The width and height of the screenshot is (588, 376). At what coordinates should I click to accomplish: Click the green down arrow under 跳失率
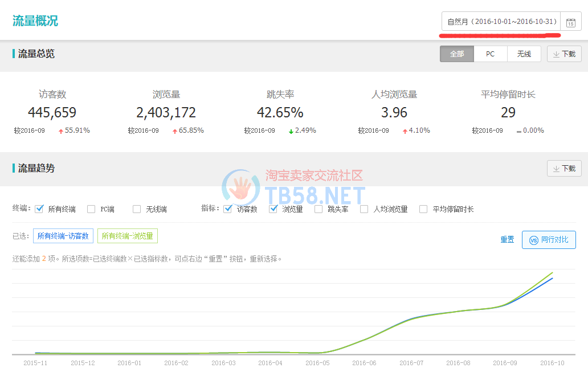coord(291,131)
